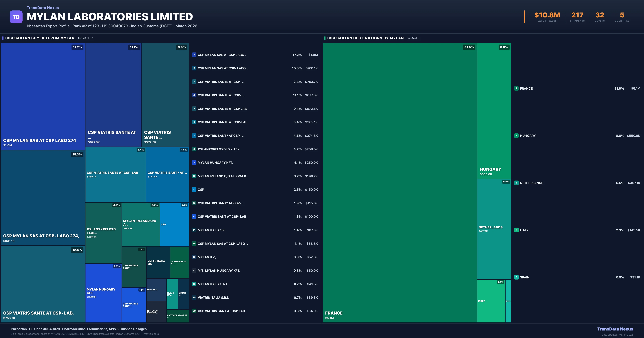Select the FRANCE treemap block
The height and width of the screenshot is (338, 644).
(x=400, y=183)
